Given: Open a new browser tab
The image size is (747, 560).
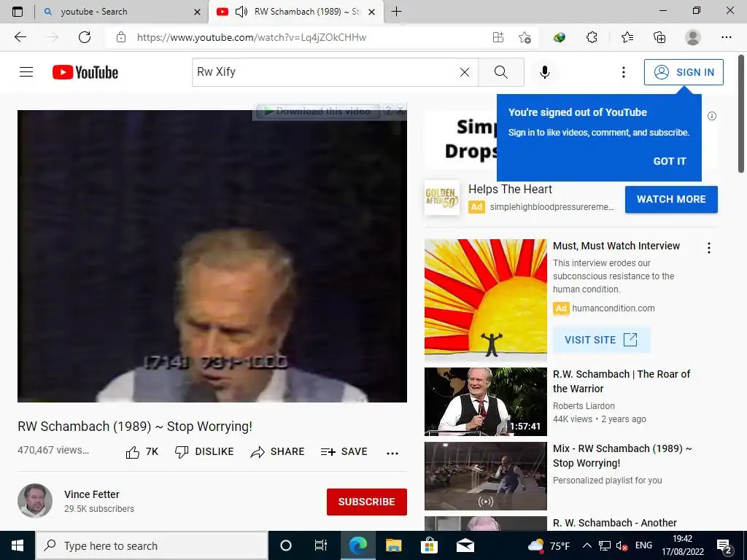Looking at the screenshot, I should point(396,12).
